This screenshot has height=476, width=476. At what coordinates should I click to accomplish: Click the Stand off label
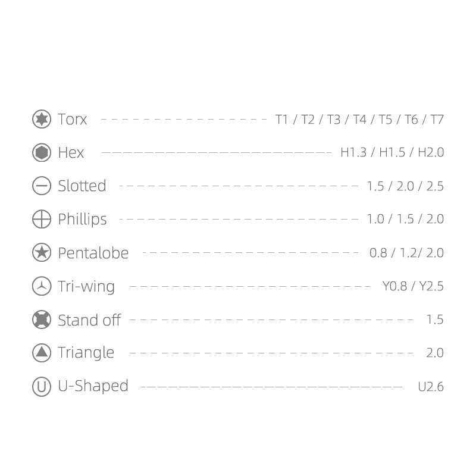89,320
